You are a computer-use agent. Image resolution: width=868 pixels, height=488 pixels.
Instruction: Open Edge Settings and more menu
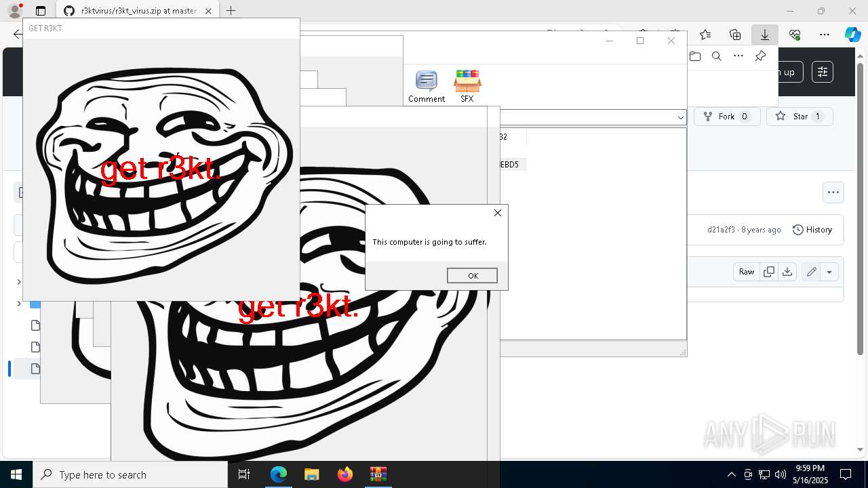point(825,35)
